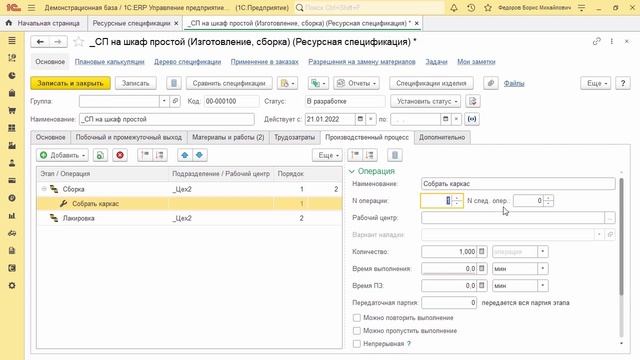640x360 pixels.
Task: Open the settings gear in the sidebar
Action: (12, 285)
